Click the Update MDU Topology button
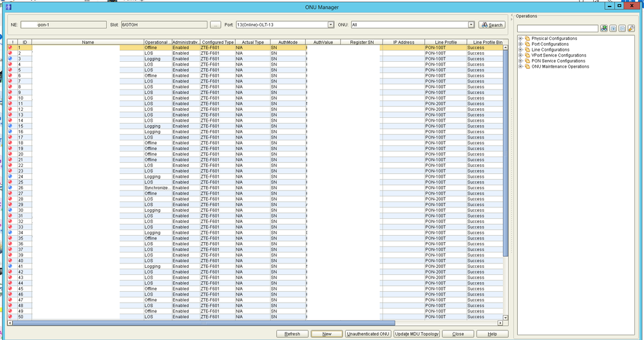The width and height of the screenshot is (644, 340). pos(417,334)
